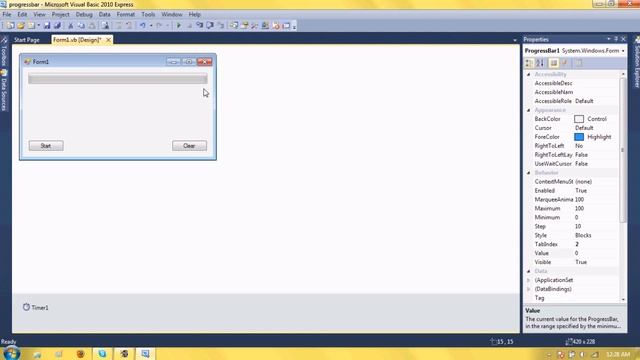Click the New Project toolbar icon
This screenshot has width=640, height=360.
[10, 26]
